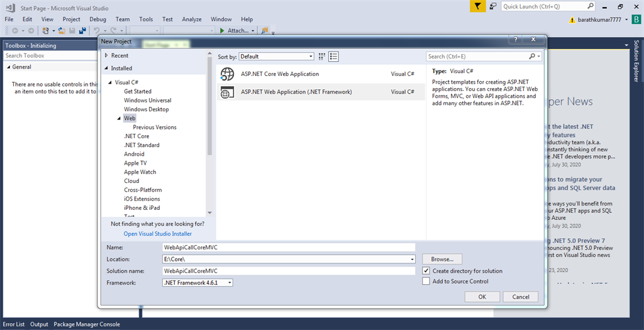Click the Visual Studio logo in title bar
The width and height of the screenshot is (644, 330).
(x=11, y=8)
